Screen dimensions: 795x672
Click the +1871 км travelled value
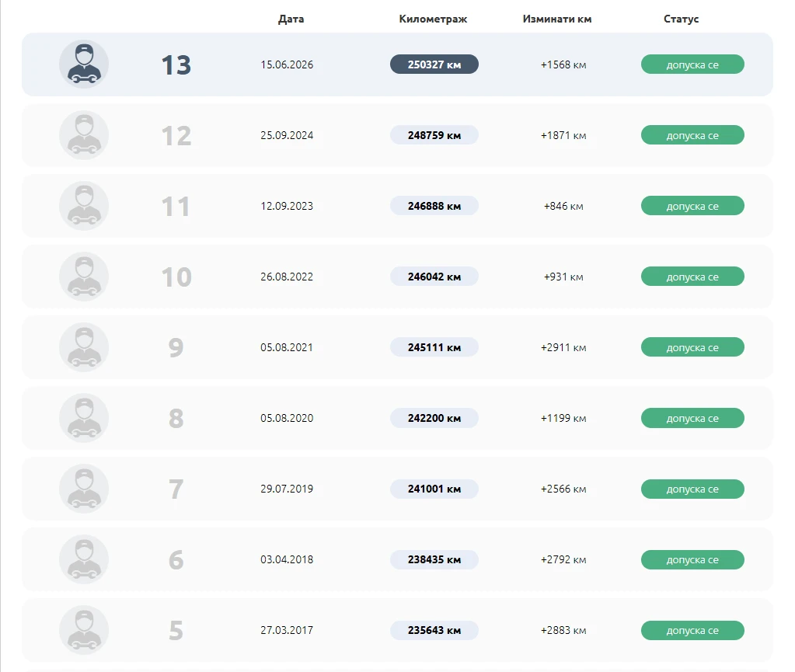(563, 135)
